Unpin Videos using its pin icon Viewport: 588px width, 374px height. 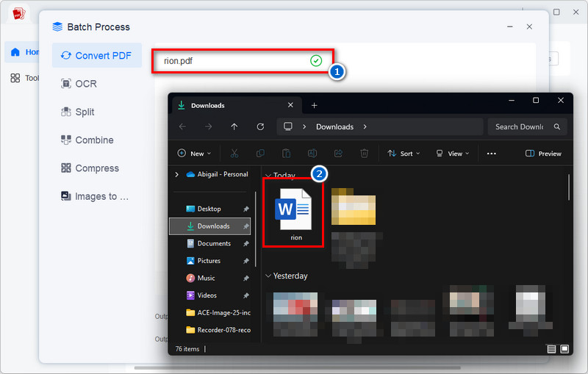click(x=246, y=295)
